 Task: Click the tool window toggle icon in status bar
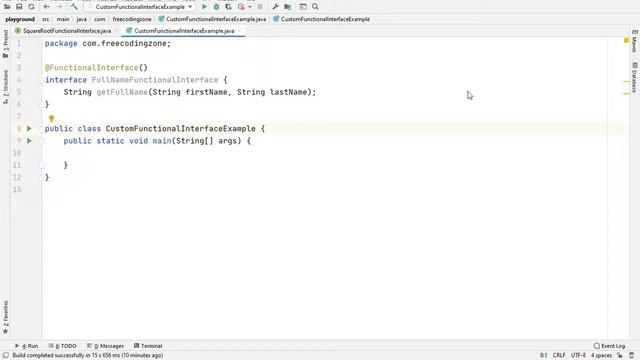[x=6, y=355]
